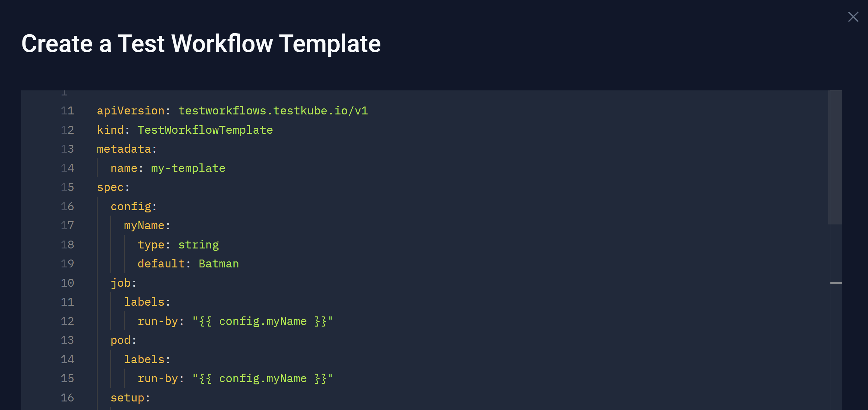
Task: Select the config section key
Action: pos(131,206)
